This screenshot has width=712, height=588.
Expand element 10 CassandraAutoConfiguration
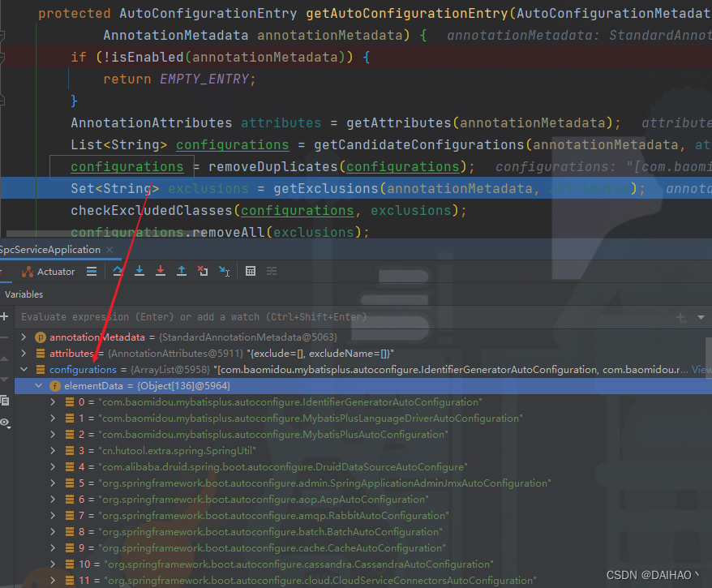(54, 564)
